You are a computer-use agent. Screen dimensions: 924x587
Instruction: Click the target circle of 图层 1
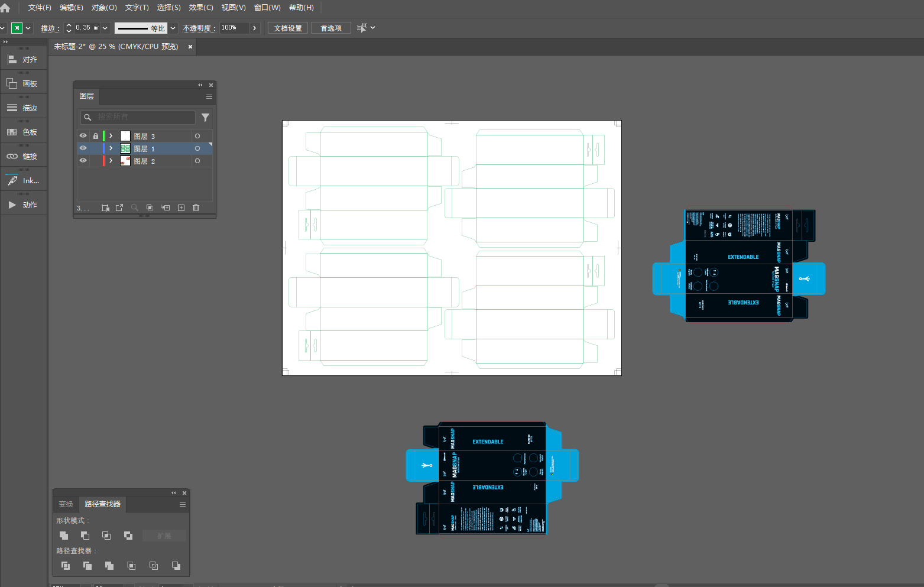(x=197, y=148)
